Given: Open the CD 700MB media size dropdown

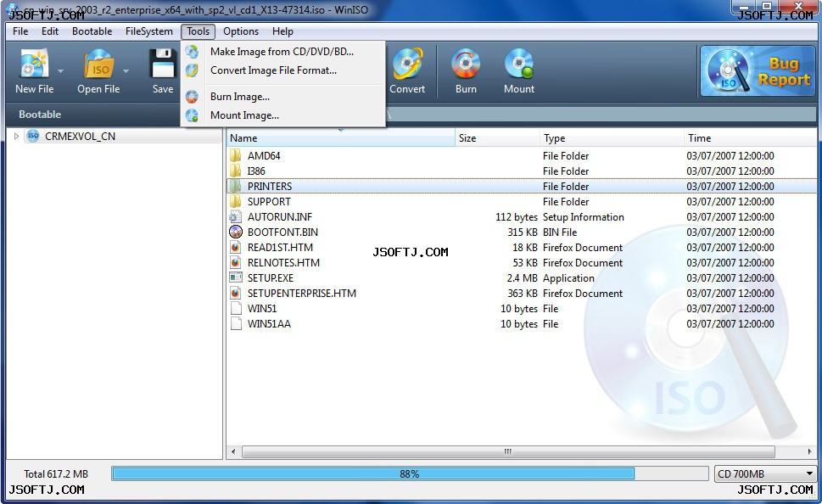Looking at the screenshot, I should 765,473.
